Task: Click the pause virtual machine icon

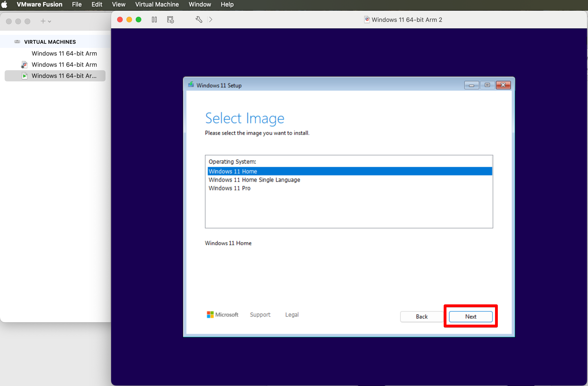Action: pos(154,20)
